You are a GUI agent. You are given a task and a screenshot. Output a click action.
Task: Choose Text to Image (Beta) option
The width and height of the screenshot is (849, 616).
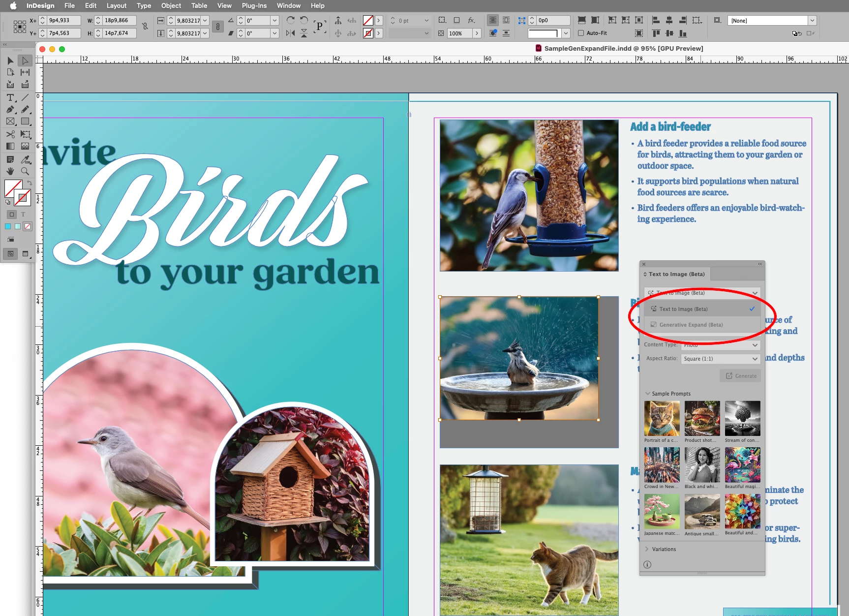click(x=702, y=309)
